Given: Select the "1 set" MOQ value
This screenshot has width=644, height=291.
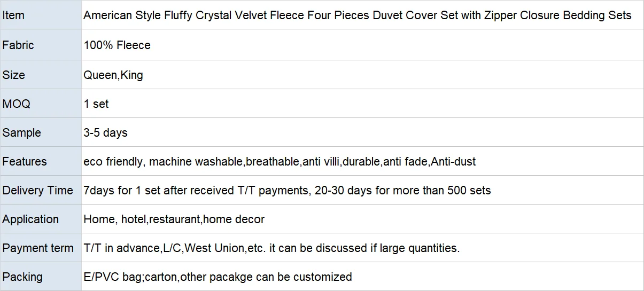Looking at the screenshot, I should pos(96,104).
